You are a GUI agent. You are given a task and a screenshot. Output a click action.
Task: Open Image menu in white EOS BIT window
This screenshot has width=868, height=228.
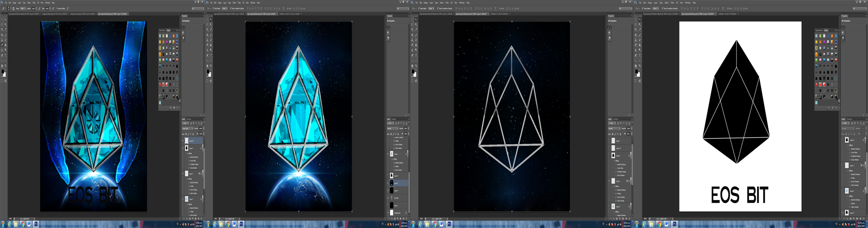coord(650,3)
